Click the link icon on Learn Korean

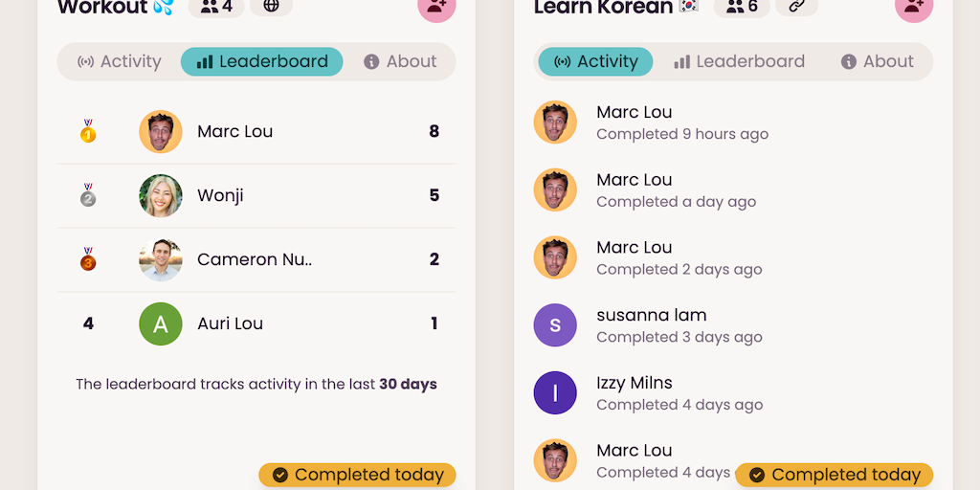[x=796, y=6]
